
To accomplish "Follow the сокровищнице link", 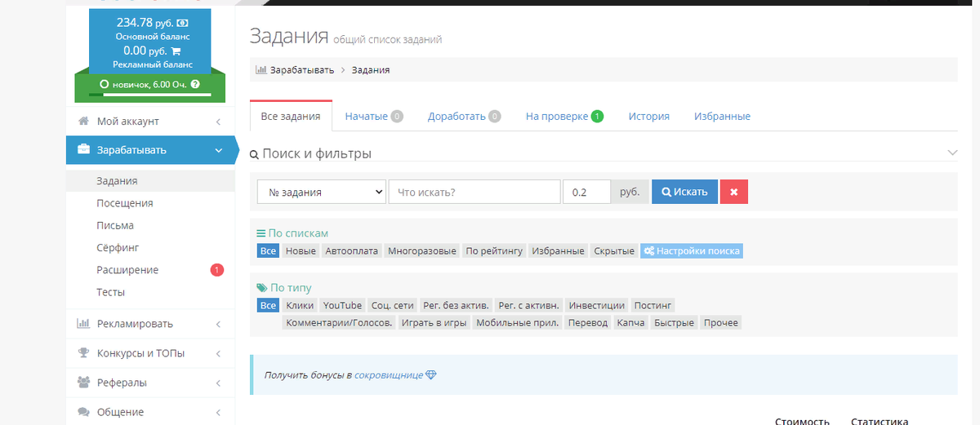I will pos(389,375).
